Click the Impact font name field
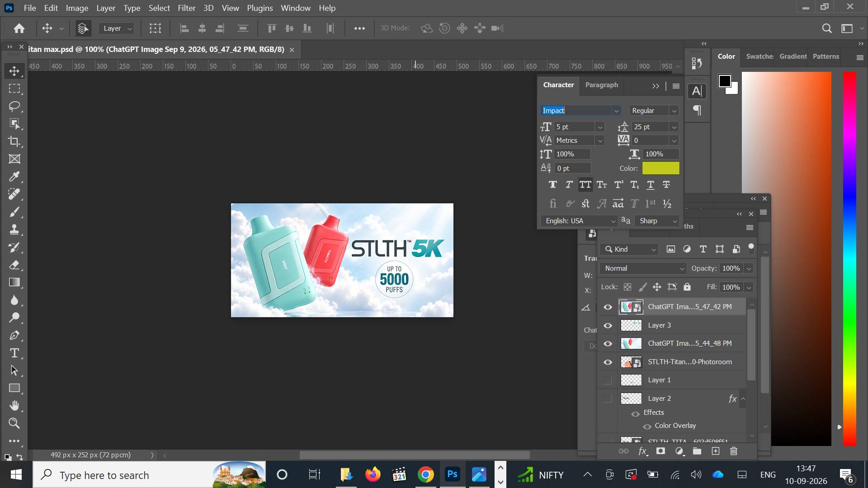 pyautogui.click(x=576, y=111)
